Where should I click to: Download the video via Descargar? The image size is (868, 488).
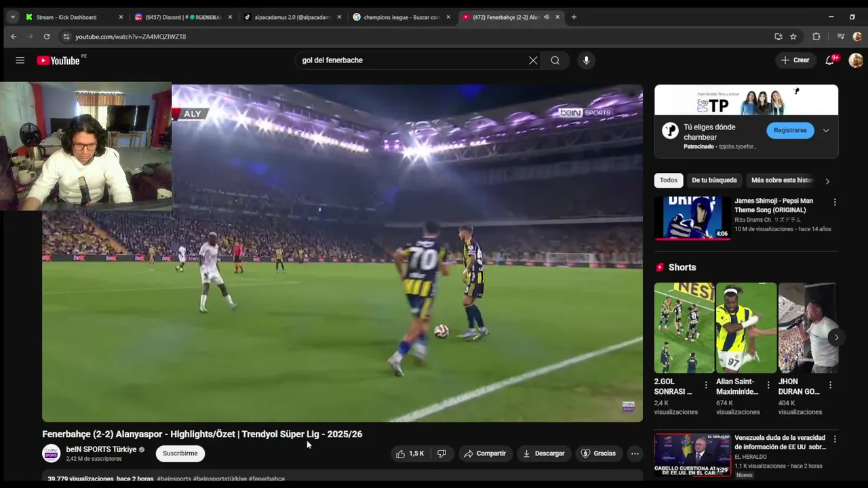544,453
